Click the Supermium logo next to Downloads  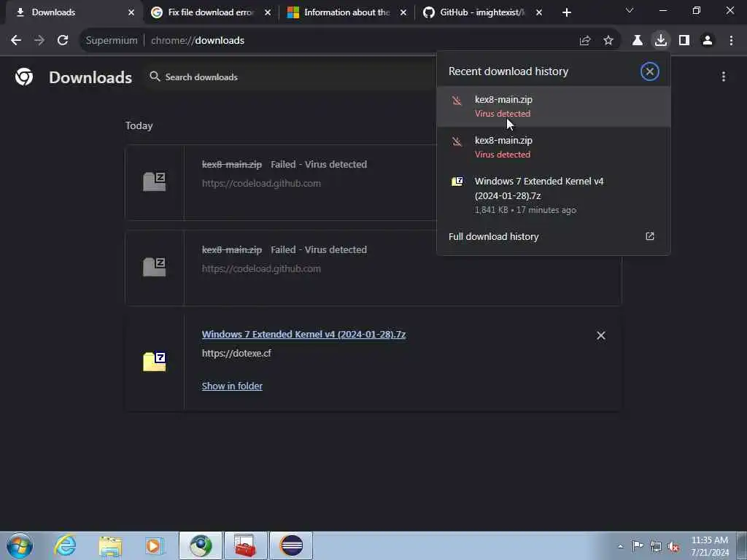pyautogui.click(x=24, y=77)
